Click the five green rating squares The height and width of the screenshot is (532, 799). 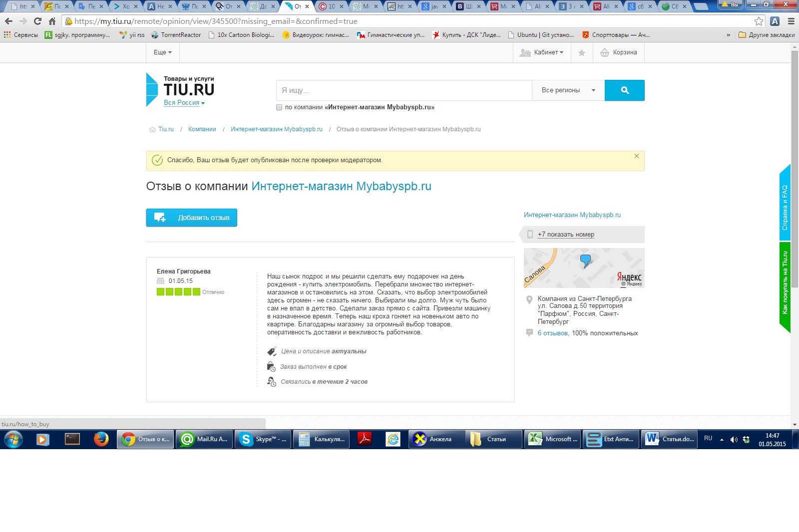(178, 292)
